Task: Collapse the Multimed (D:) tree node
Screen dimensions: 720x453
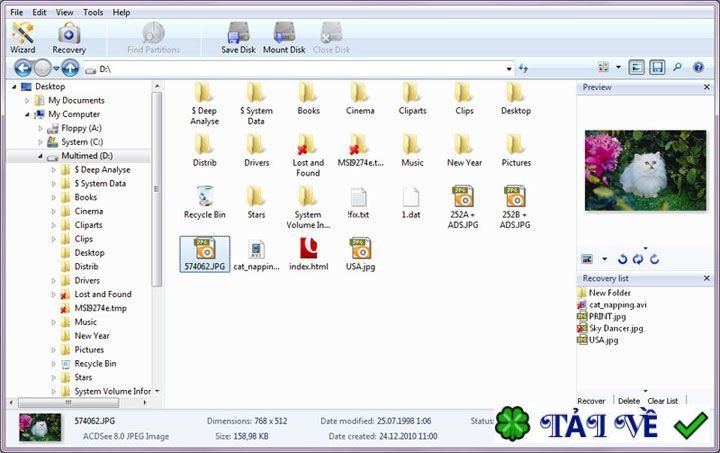Action: coord(41,156)
